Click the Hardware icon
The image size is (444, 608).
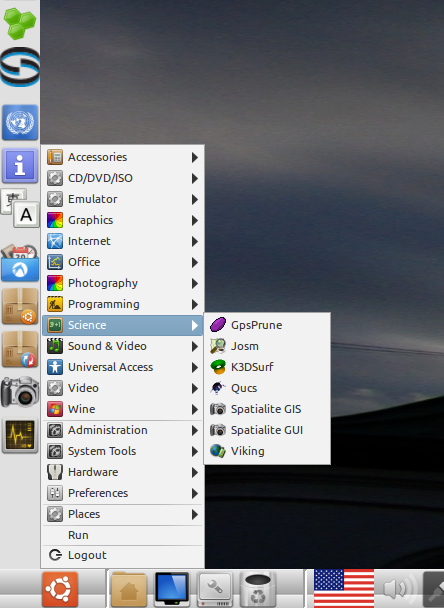(55, 472)
